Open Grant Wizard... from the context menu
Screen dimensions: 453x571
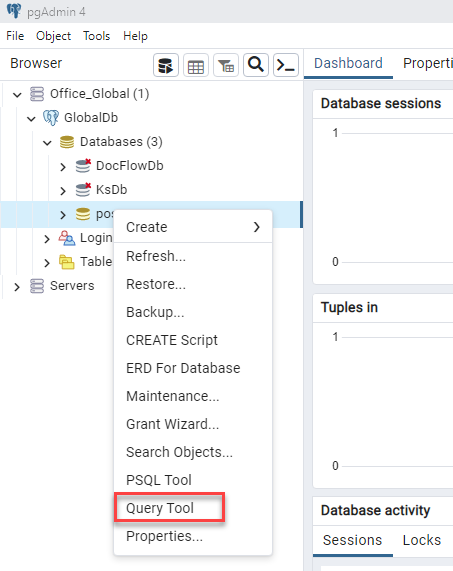[193, 424]
